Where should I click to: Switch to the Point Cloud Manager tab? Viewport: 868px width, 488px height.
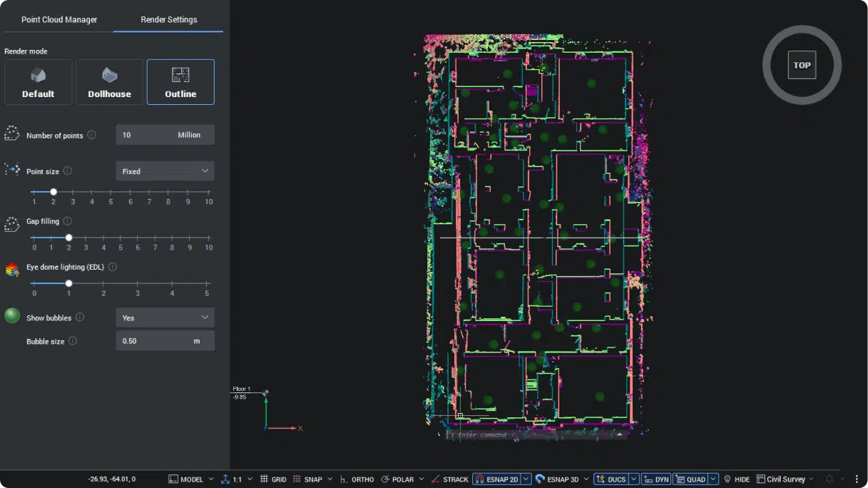pos(60,19)
